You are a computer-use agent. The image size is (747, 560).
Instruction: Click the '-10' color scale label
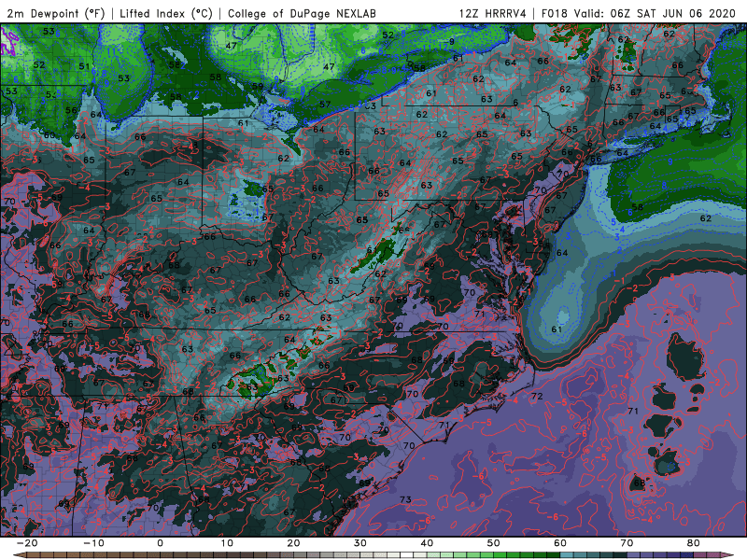pos(93,543)
